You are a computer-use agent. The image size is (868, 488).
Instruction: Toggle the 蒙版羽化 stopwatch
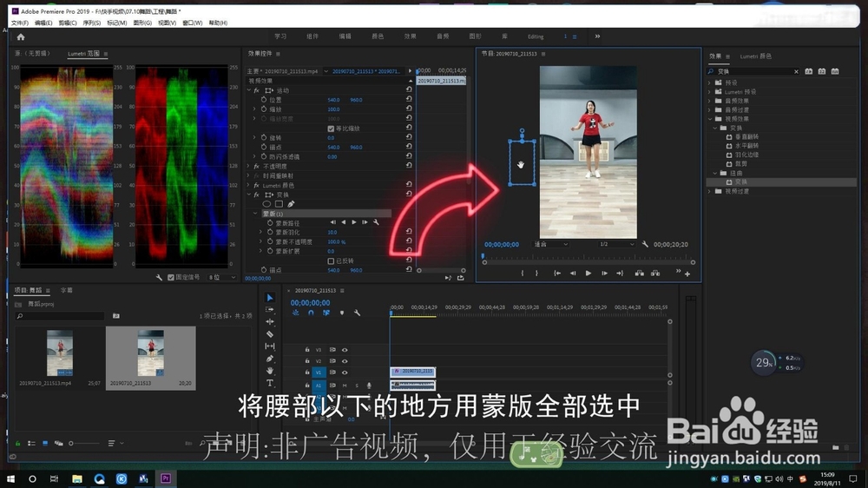270,232
